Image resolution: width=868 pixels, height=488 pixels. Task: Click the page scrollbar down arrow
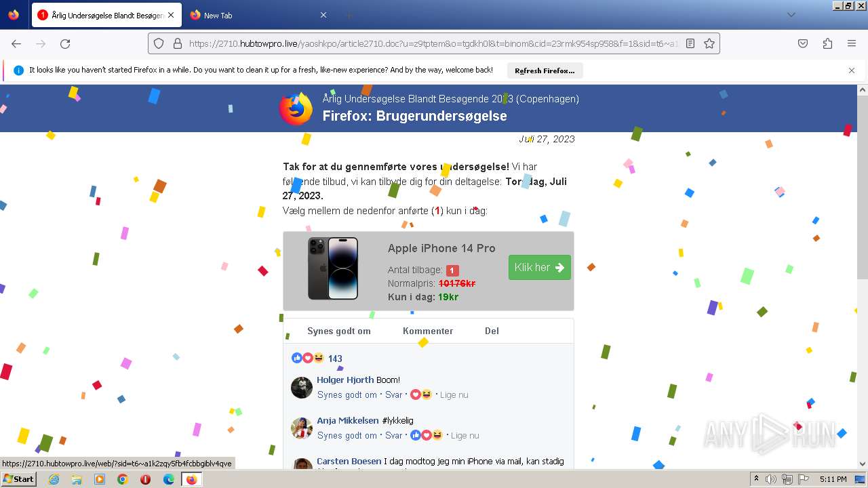pyautogui.click(x=863, y=464)
